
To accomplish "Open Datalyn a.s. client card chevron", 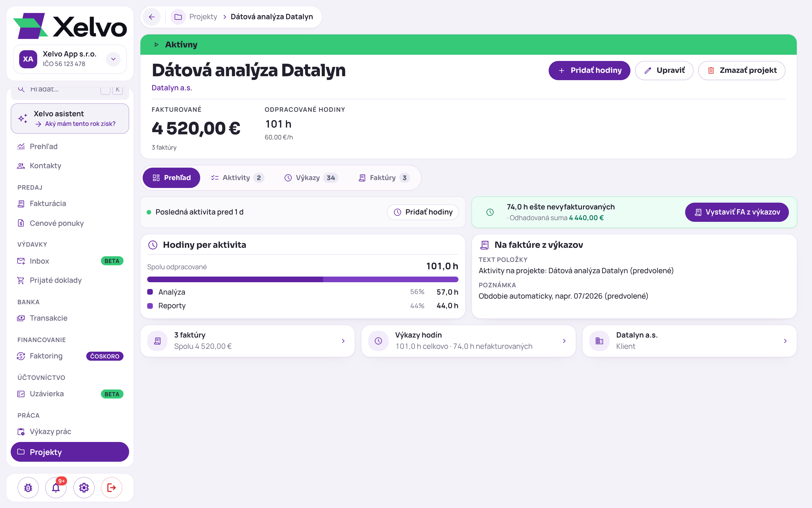I will (785, 341).
